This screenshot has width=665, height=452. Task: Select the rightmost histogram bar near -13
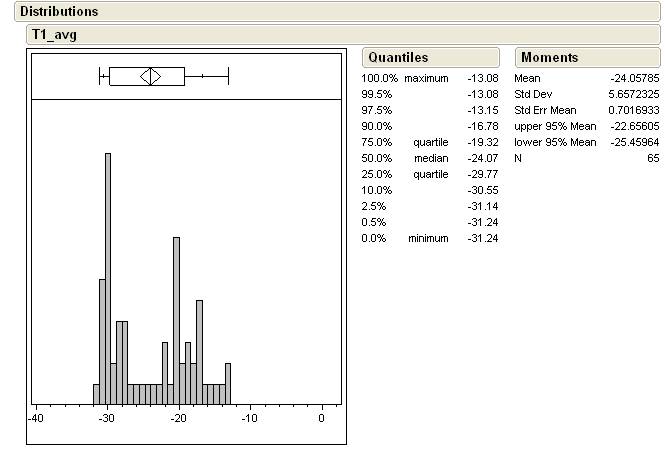pyautogui.click(x=228, y=382)
